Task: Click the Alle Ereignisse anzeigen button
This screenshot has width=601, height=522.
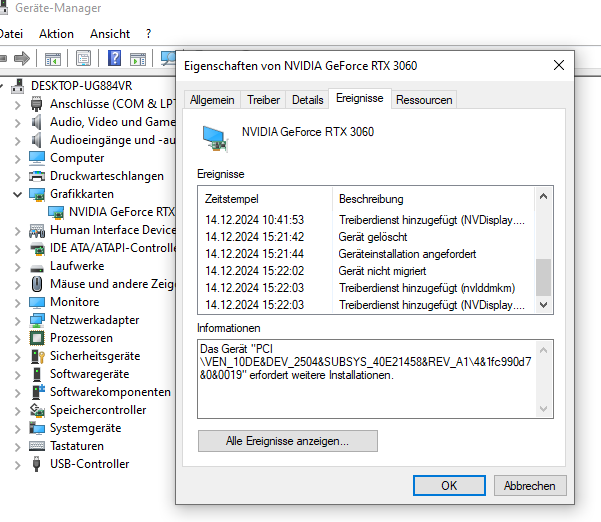Action: click(x=287, y=441)
